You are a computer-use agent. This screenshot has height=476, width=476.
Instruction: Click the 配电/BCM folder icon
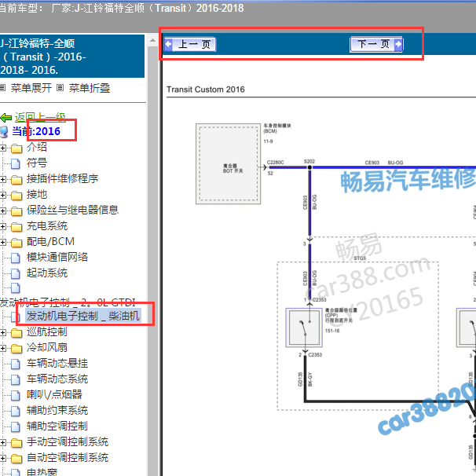(16, 243)
